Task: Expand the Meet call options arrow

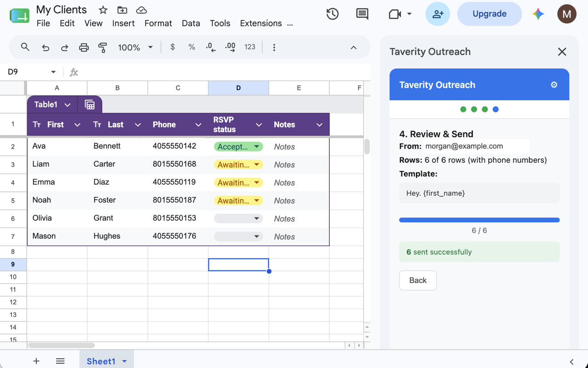Action: tap(409, 14)
